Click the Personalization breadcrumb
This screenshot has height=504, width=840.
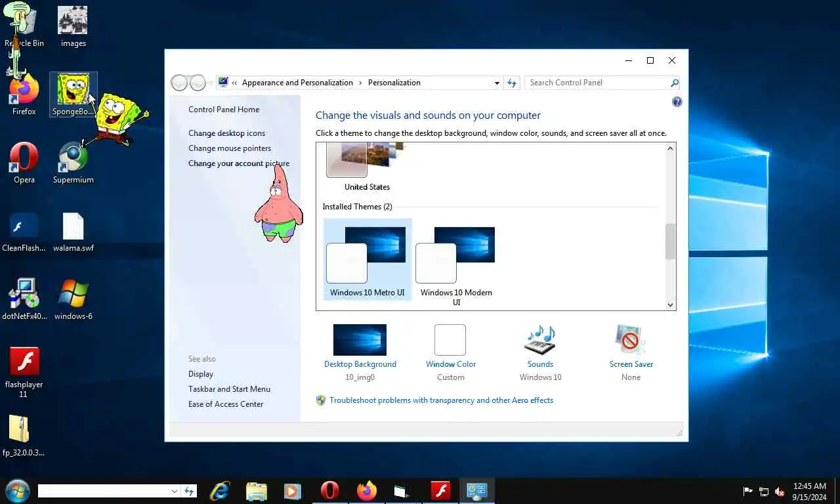click(394, 83)
